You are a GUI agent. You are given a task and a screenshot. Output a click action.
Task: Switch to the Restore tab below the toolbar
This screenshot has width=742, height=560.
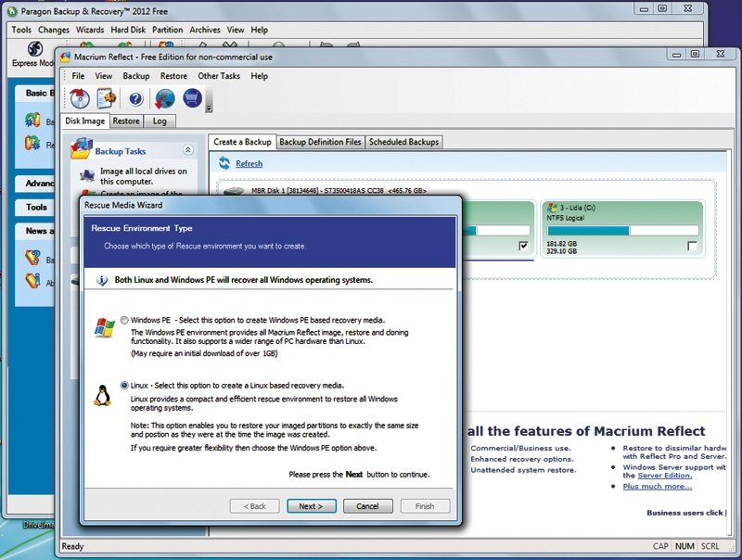click(x=126, y=121)
